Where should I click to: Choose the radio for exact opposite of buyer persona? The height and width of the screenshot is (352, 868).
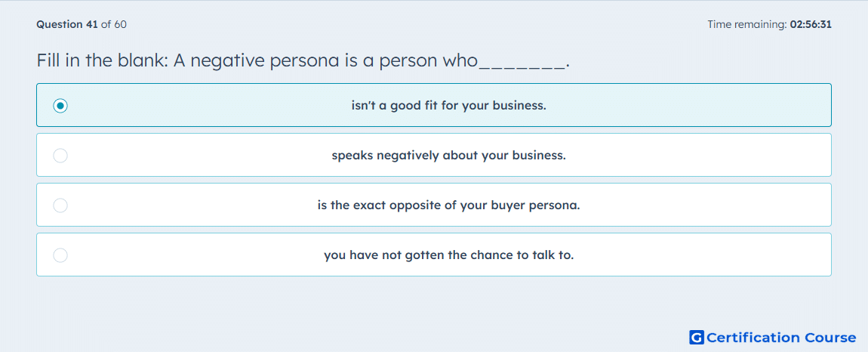[60, 205]
